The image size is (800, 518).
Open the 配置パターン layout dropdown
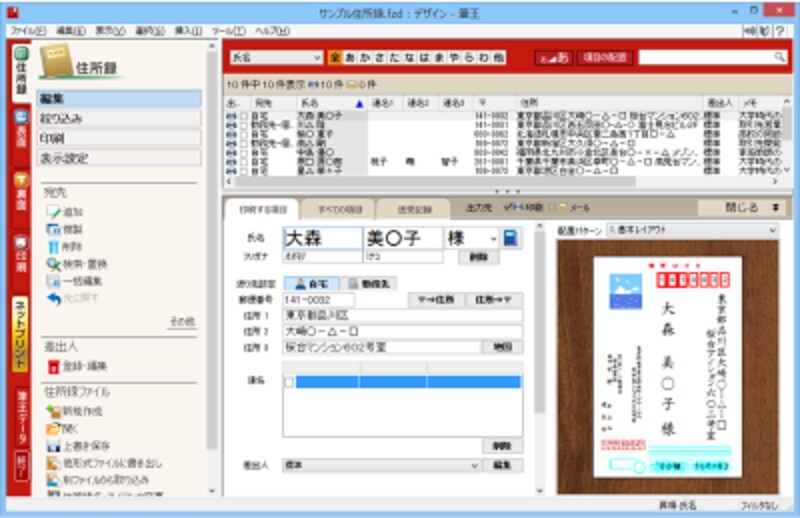692,230
